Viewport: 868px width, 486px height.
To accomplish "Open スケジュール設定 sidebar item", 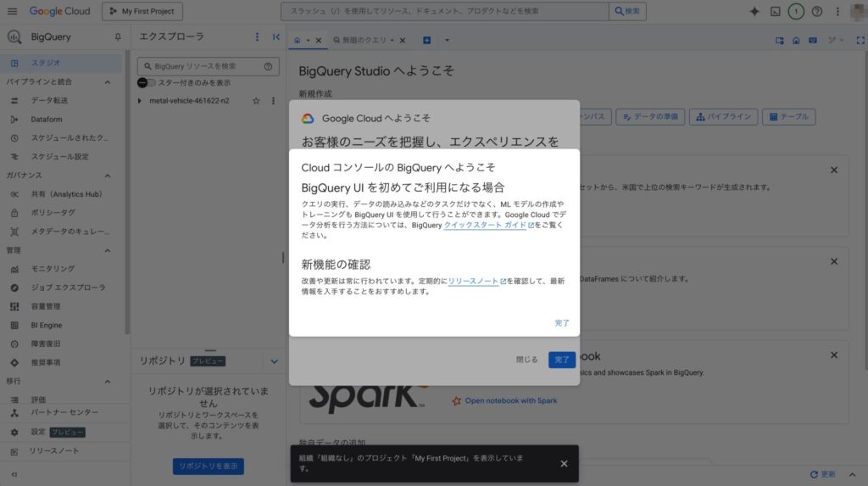I will pos(61,156).
